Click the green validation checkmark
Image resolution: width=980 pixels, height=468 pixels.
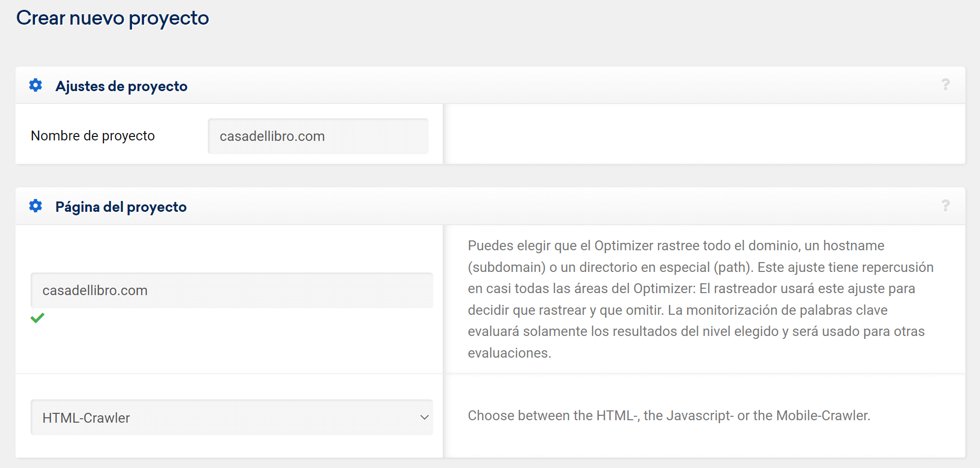point(37,318)
